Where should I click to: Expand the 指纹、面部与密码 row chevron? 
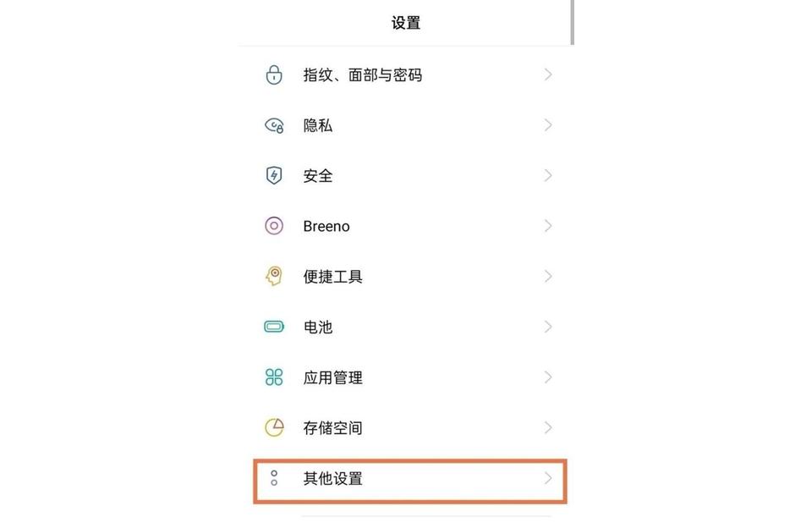click(x=548, y=75)
